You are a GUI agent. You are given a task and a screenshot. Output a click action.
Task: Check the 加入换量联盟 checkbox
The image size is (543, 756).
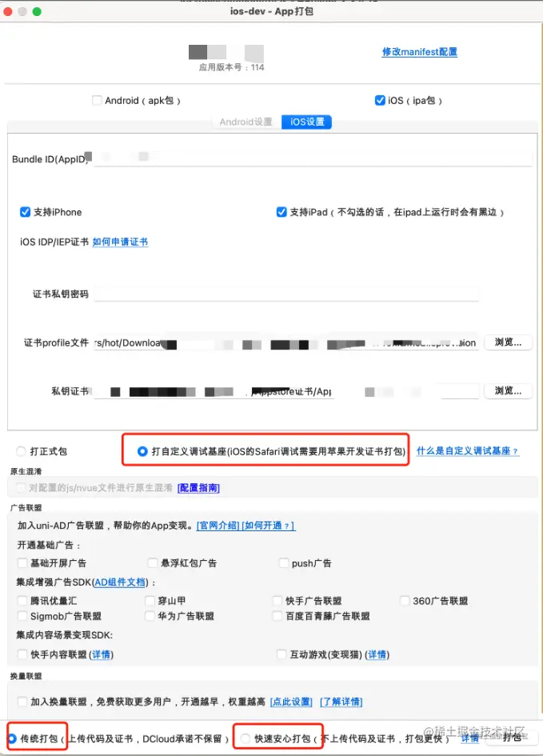(22, 701)
